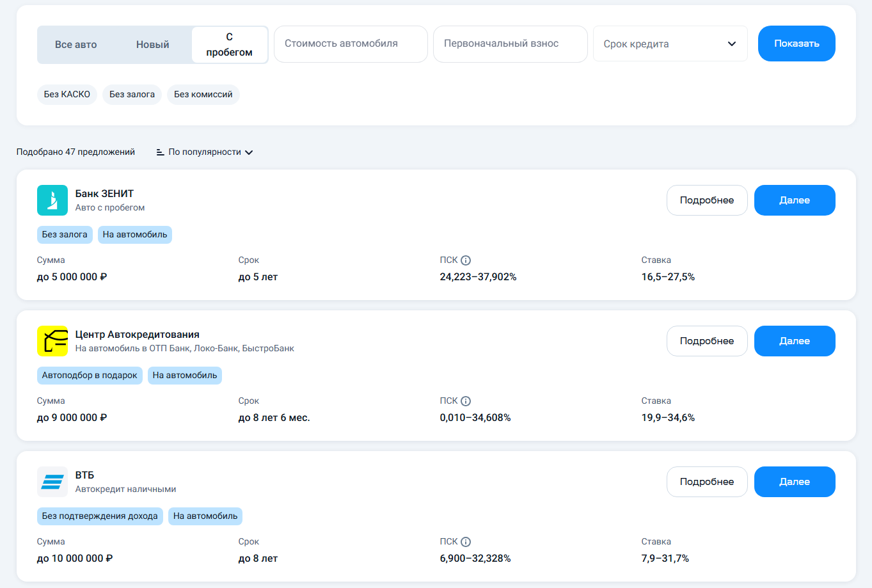This screenshot has height=588, width=872.
Task: Toggle the Без залога filter chip
Action: 132,95
